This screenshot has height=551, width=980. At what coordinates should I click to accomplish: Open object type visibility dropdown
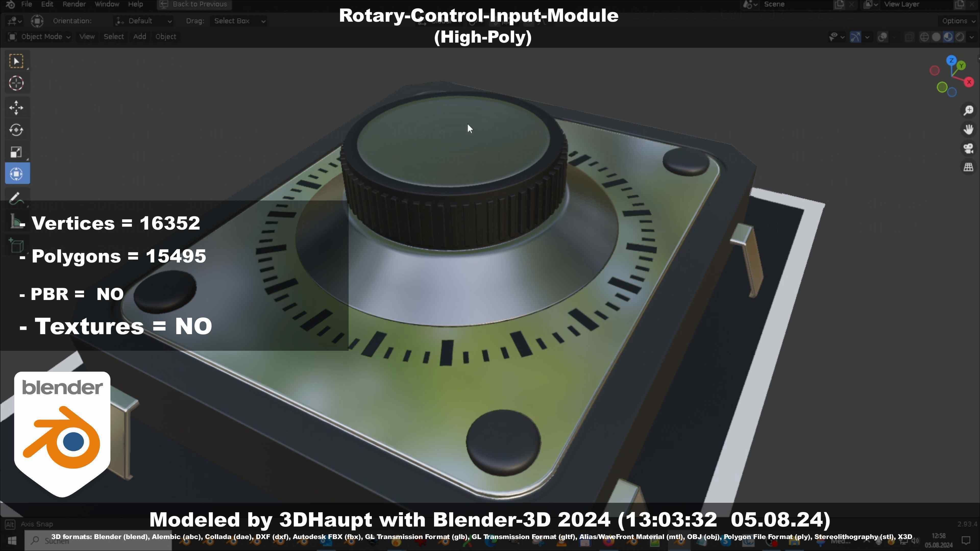click(x=837, y=37)
